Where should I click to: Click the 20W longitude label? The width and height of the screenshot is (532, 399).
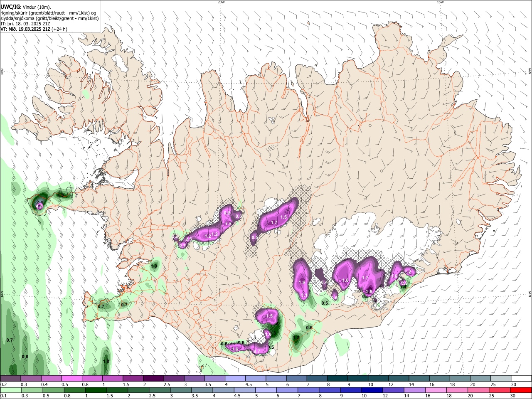coord(221,2)
